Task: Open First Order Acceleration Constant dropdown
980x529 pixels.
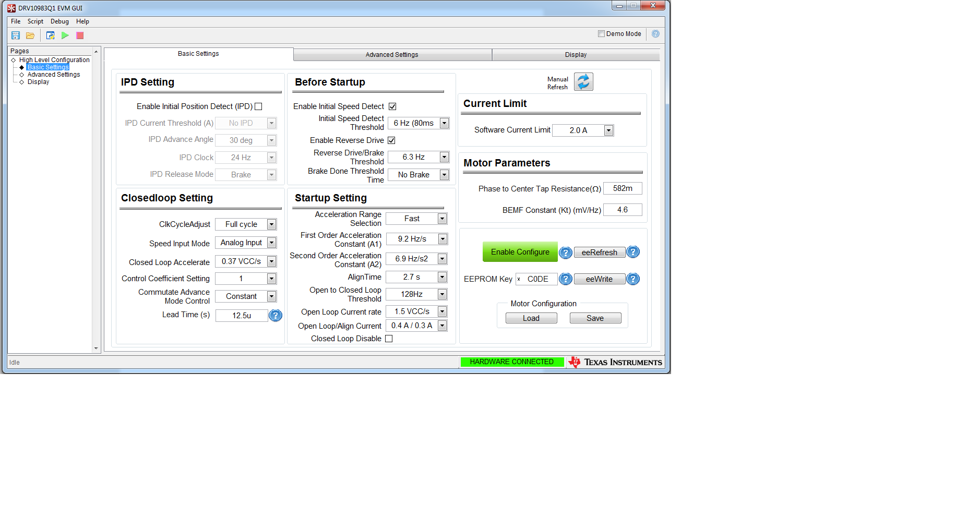Action: (416, 239)
